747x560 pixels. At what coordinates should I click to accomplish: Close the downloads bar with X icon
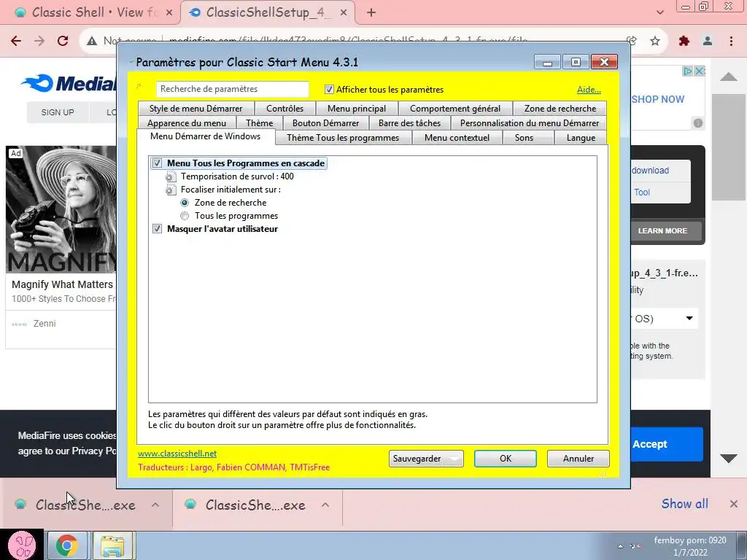pyautogui.click(x=734, y=504)
